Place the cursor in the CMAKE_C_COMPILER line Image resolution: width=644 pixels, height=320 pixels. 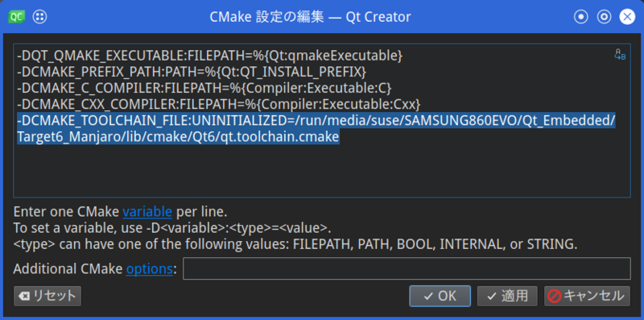click(204, 89)
